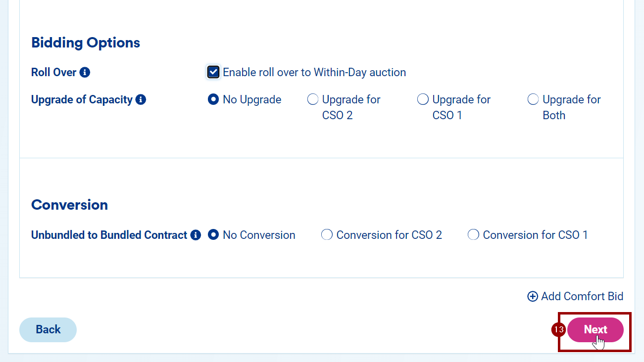644x362 pixels.
Task: Click the Upgrade of Capacity label text
Action: click(82, 100)
